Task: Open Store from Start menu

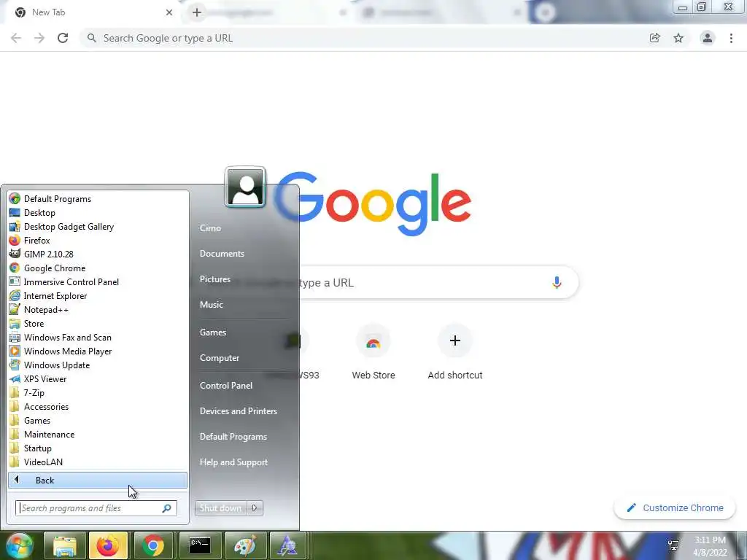Action: [x=98, y=323]
